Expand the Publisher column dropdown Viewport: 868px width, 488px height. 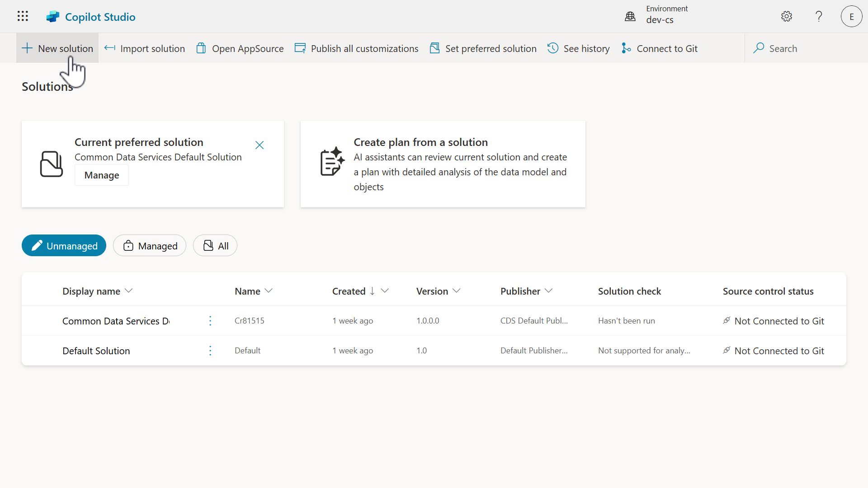click(549, 291)
